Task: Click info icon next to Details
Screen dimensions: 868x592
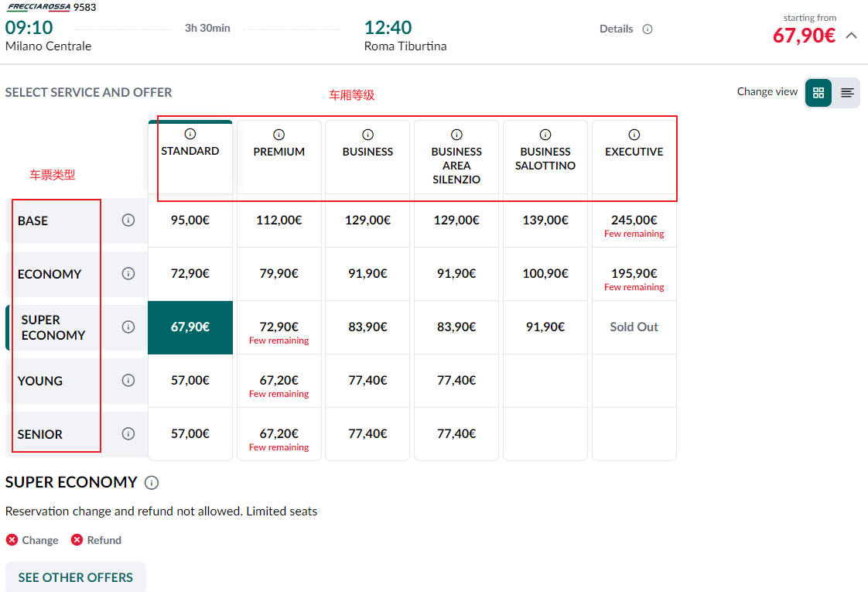Action: [648, 29]
